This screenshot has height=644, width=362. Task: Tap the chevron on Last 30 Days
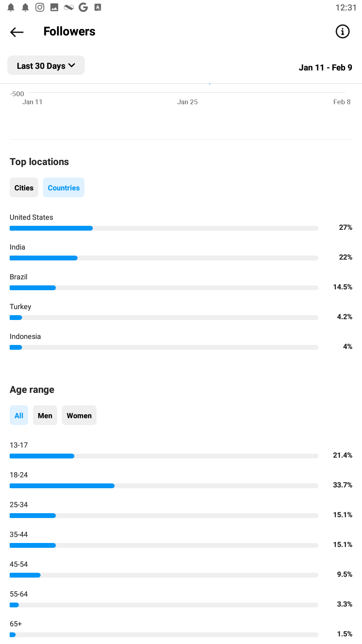tap(72, 66)
